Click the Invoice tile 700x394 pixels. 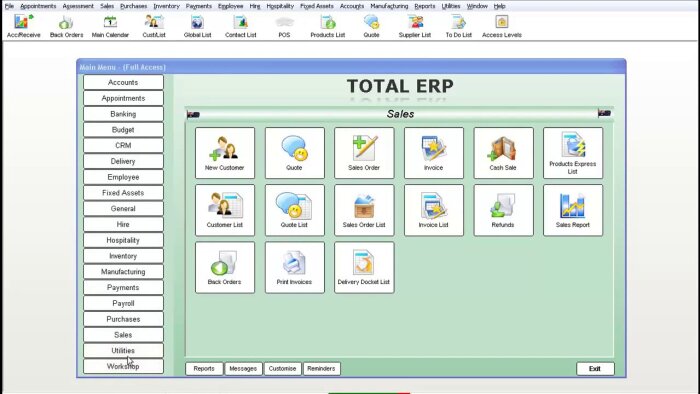434,153
